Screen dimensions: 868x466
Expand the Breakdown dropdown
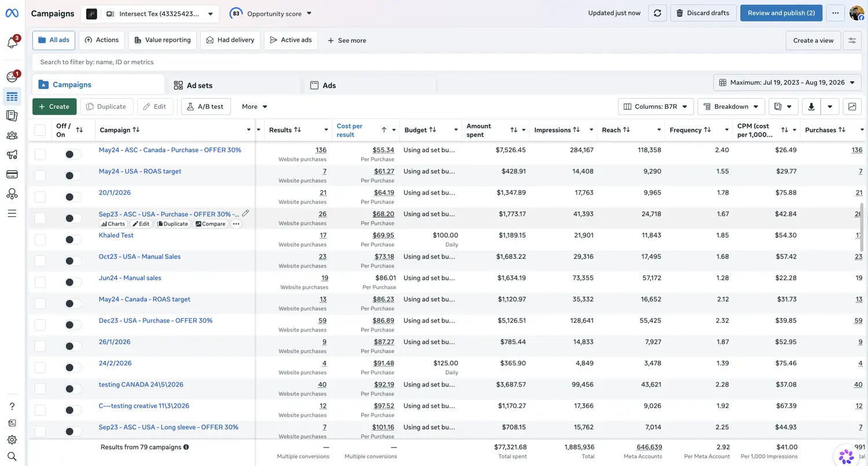[x=731, y=106]
